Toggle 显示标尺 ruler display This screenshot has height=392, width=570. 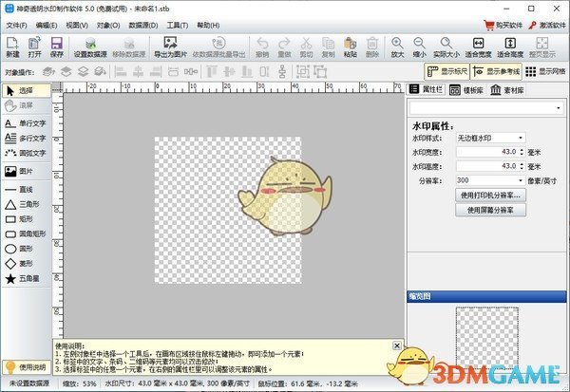pos(447,71)
